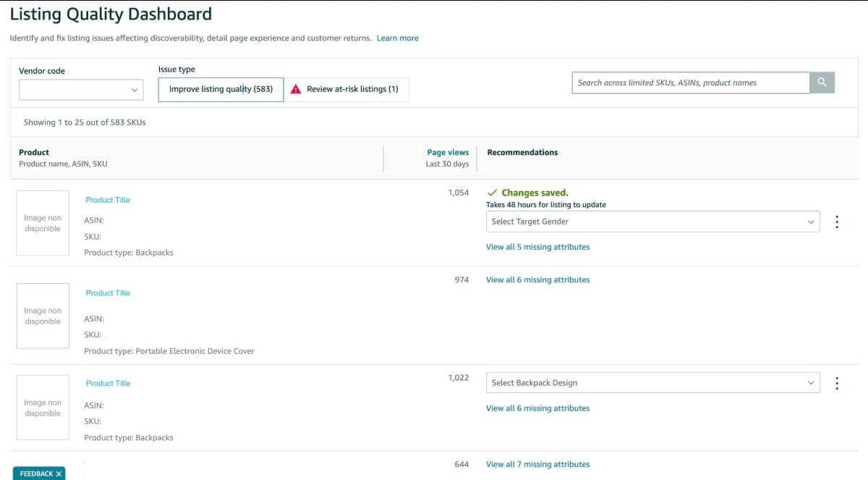Click View all 5 missing attributes
Screen dimensions: 868x480
point(537,247)
